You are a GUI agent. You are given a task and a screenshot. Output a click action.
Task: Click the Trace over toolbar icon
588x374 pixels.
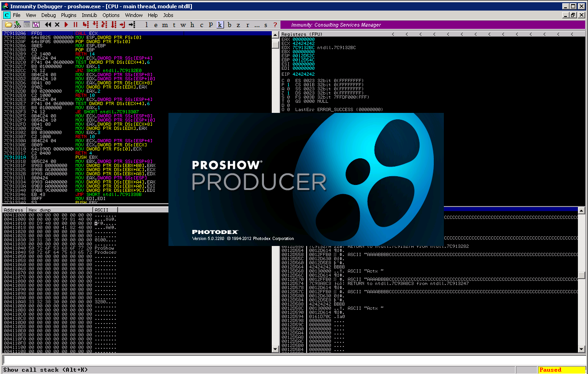tap(113, 25)
